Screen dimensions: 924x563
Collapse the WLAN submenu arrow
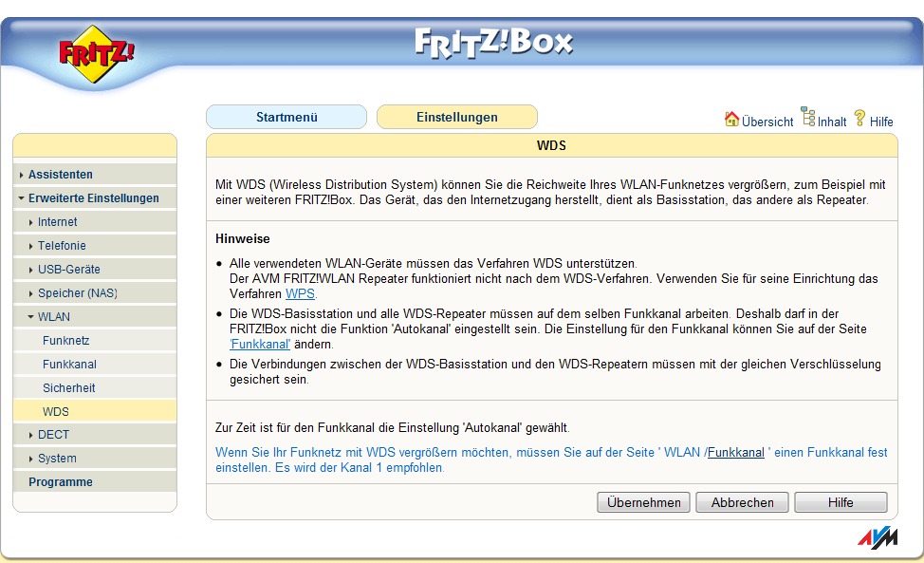pyautogui.click(x=30, y=316)
